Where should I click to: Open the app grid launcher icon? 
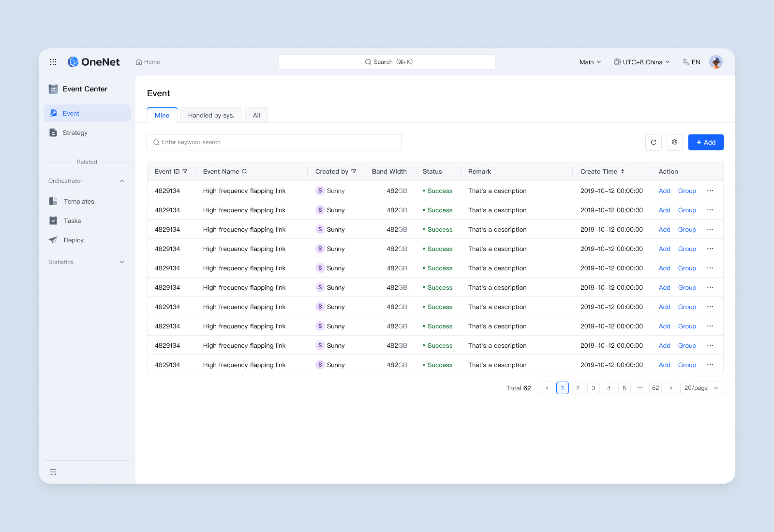click(x=53, y=62)
